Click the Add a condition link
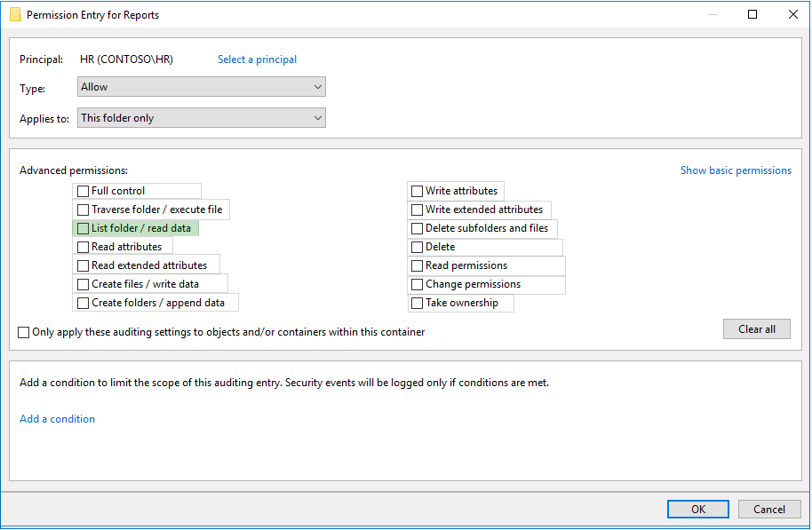This screenshot has width=812, height=530. [x=58, y=419]
